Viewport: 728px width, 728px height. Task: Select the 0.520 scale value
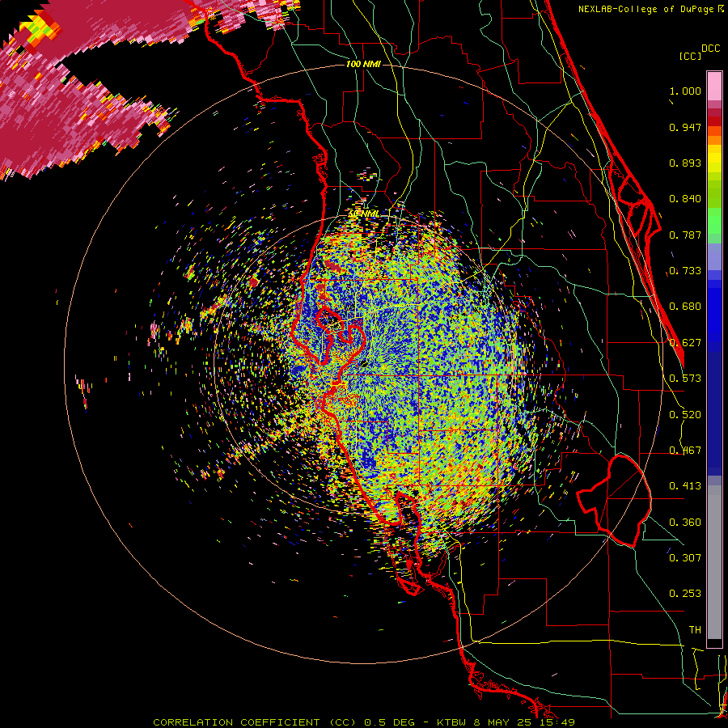click(685, 415)
